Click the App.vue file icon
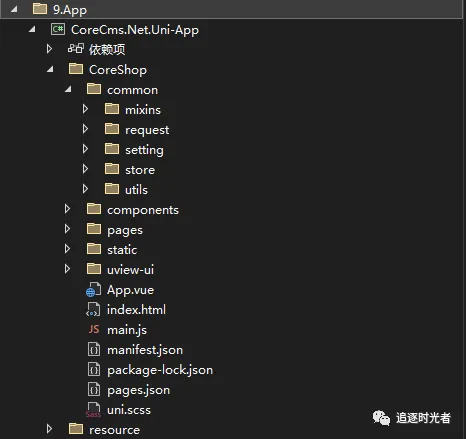Viewport: 466px width, 439px height. click(x=93, y=290)
